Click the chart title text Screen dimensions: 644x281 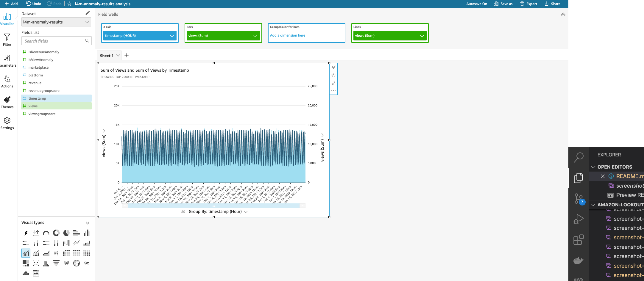tap(145, 70)
